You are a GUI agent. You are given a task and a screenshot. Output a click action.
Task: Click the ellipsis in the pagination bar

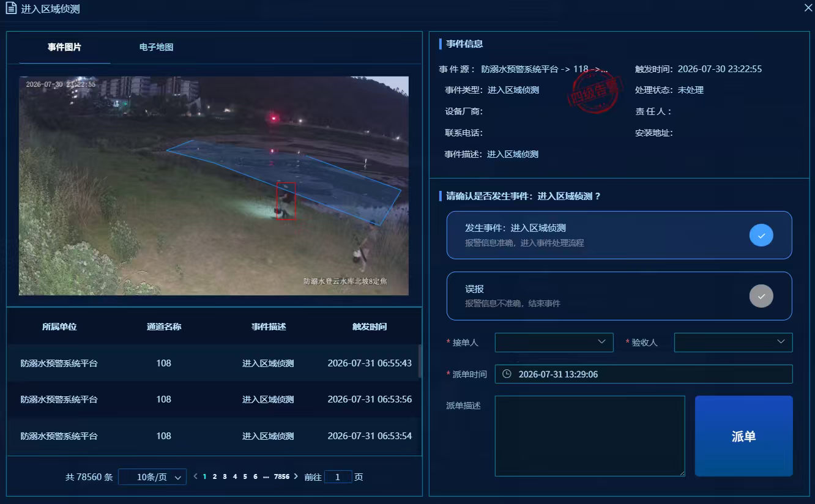pos(266,476)
